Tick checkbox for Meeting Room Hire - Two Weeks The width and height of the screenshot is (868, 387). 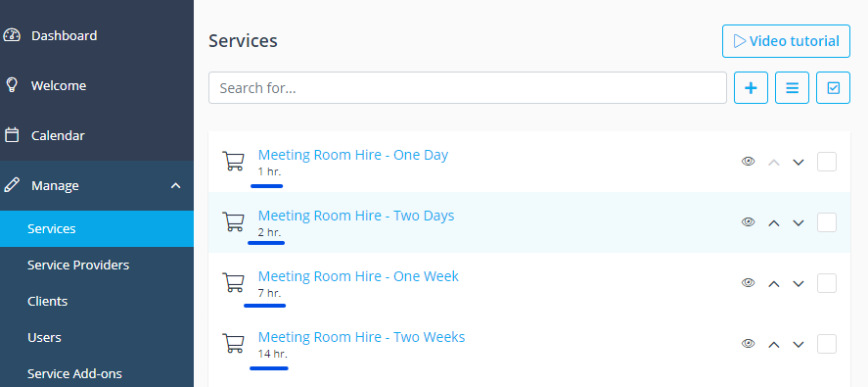click(x=827, y=344)
